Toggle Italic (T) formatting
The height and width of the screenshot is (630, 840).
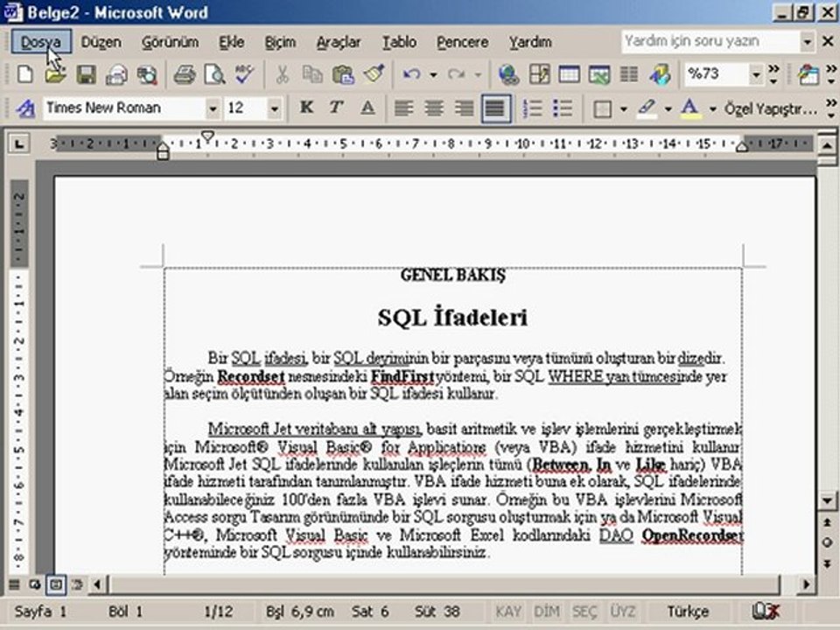336,108
